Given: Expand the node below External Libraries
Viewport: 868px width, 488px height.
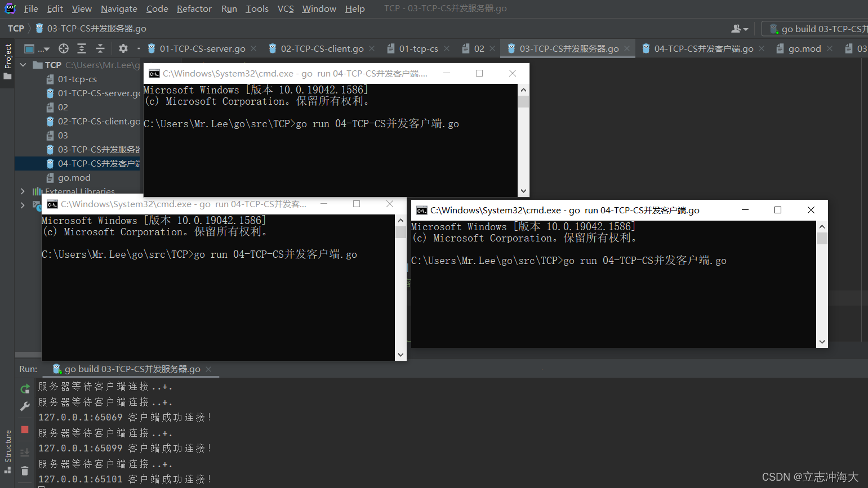Looking at the screenshot, I should coord(23,205).
